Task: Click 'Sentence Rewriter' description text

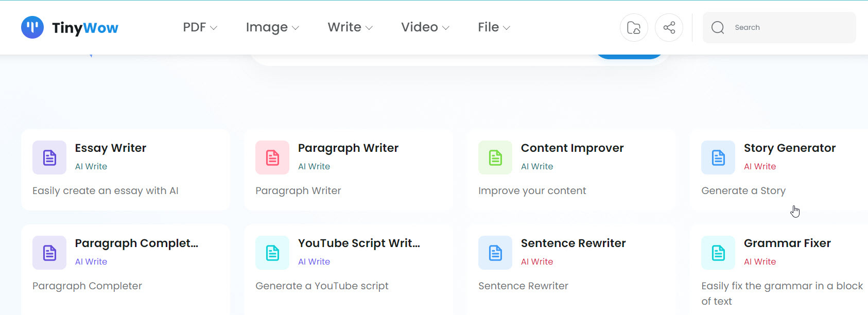Action: point(523,286)
